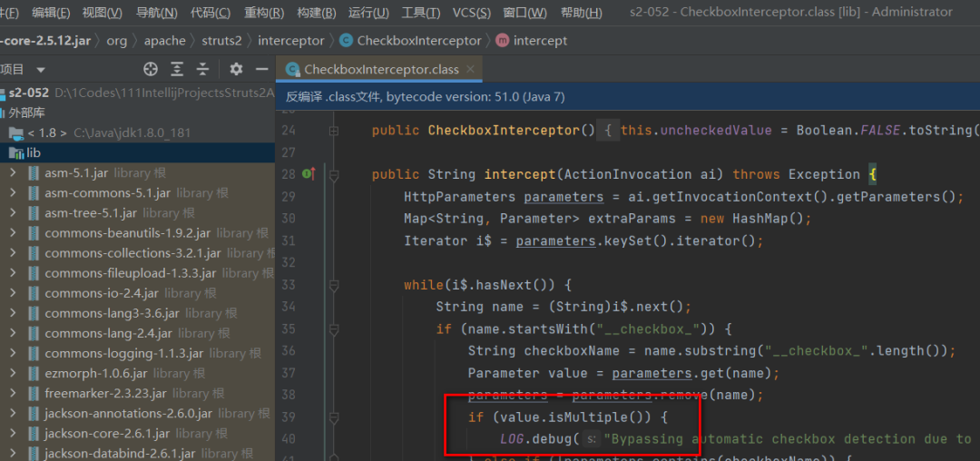Screen dimensions: 980x461
Task: Open the 帮助(H) menu
Action: tap(582, 13)
